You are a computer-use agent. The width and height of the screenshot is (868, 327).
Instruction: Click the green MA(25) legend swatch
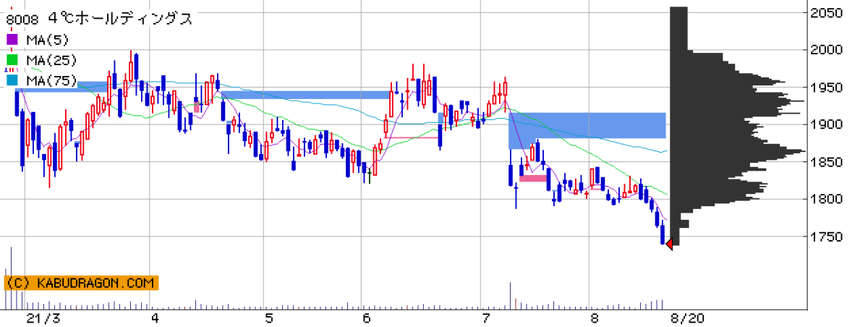tap(12, 59)
